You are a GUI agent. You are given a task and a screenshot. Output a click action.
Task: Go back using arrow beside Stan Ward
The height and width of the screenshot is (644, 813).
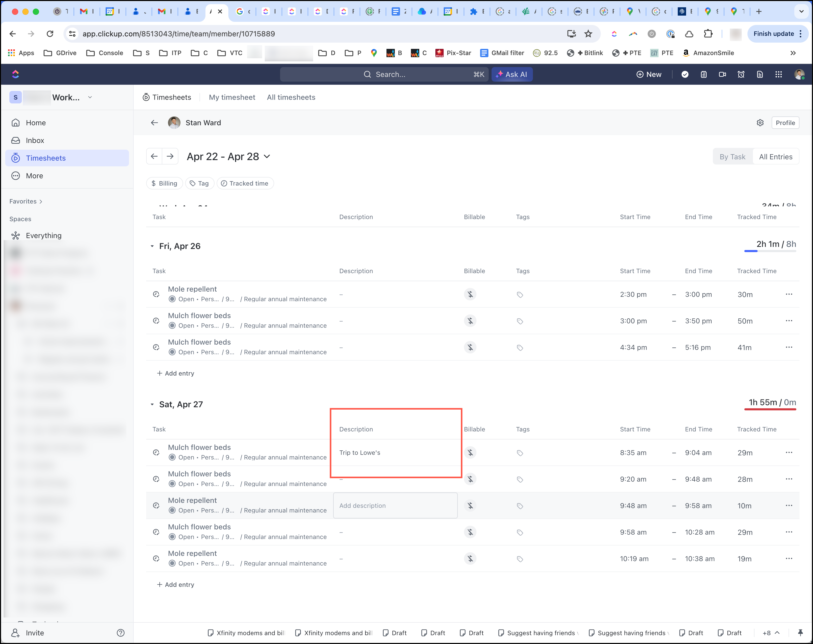point(154,122)
